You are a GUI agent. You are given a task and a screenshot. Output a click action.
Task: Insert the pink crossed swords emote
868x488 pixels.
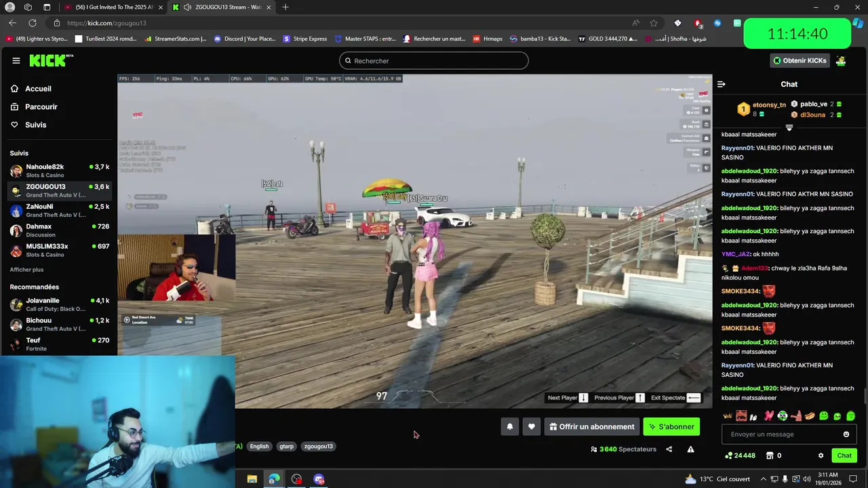click(x=769, y=416)
